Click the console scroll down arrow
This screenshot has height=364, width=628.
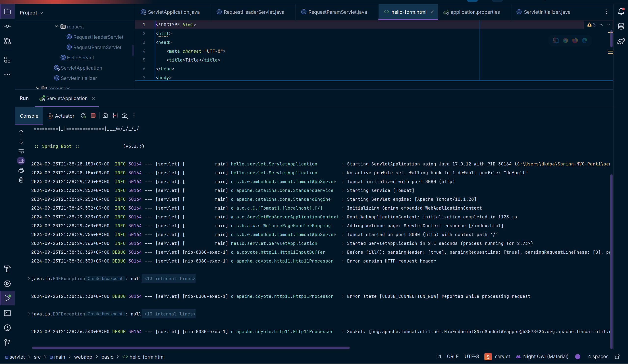click(x=21, y=142)
